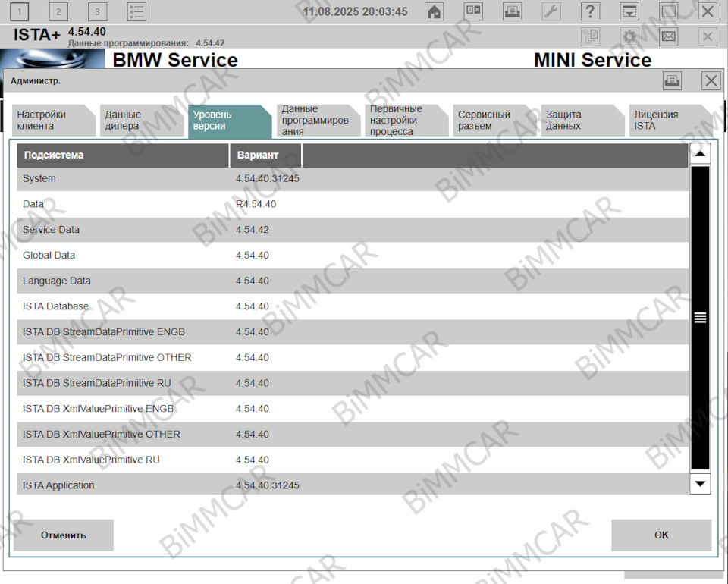Confirm settings with the ОК button
The width and height of the screenshot is (728, 584).
tap(661, 535)
